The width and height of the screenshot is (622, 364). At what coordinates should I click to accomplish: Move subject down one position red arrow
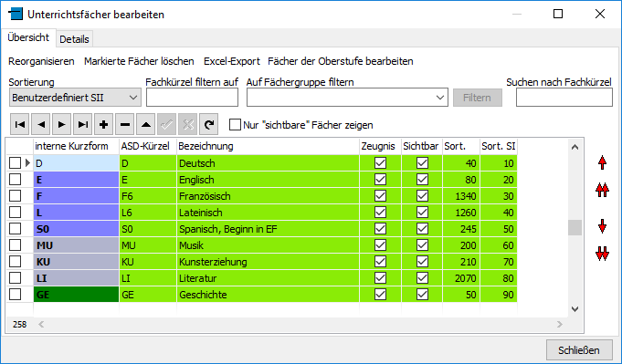click(x=602, y=226)
